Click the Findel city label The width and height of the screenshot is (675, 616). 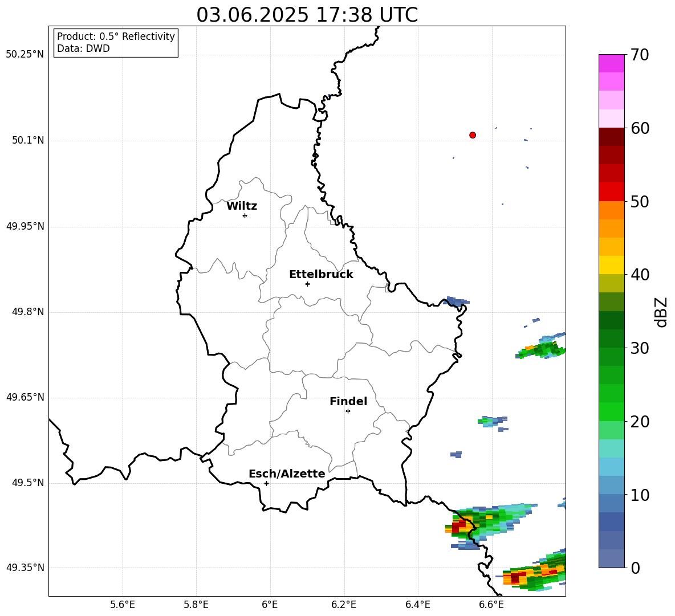[x=348, y=401]
